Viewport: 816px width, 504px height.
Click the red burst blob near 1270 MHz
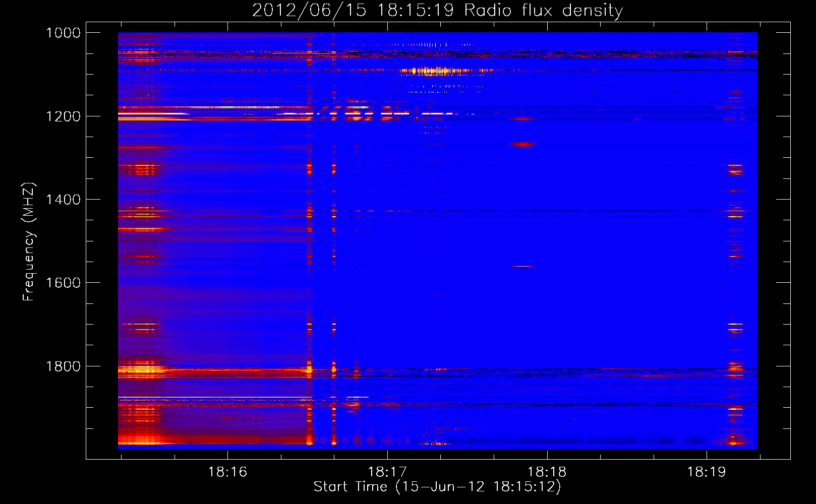click(x=522, y=144)
